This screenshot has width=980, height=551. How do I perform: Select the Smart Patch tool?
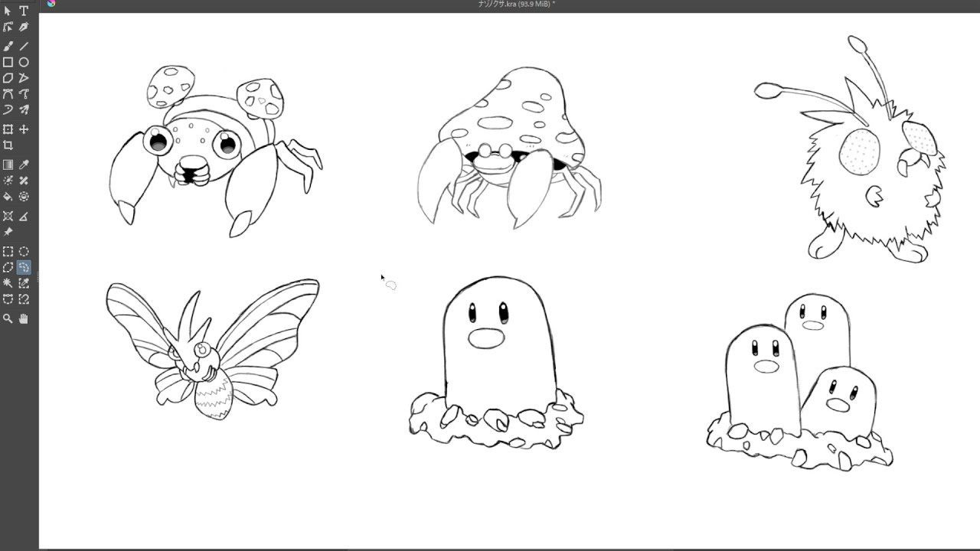[24, 181]
